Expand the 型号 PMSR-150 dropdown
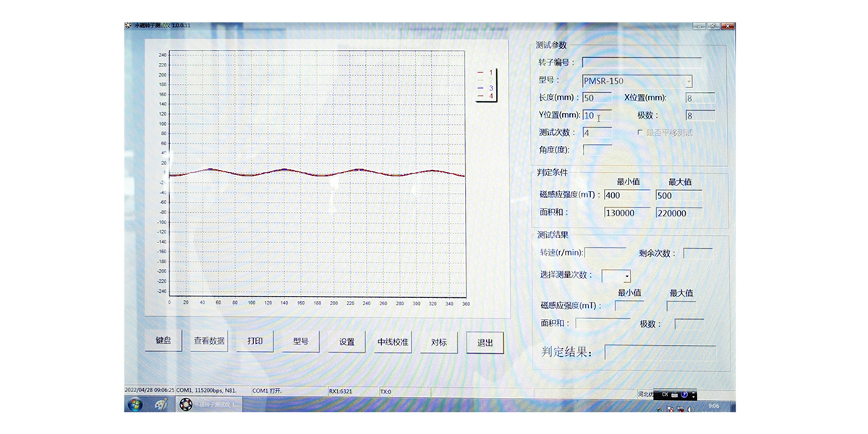This screenshot has width=868, height=434. click(688, 81)
